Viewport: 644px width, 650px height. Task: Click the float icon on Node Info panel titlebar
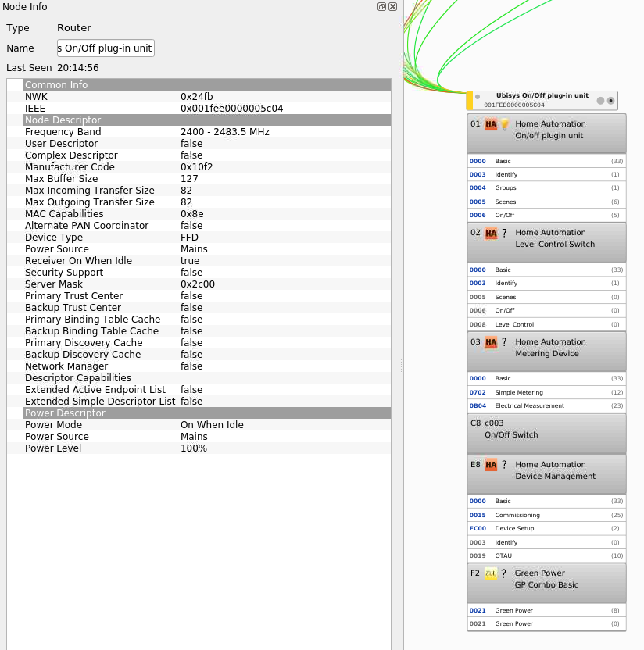[x=381, y=6]
